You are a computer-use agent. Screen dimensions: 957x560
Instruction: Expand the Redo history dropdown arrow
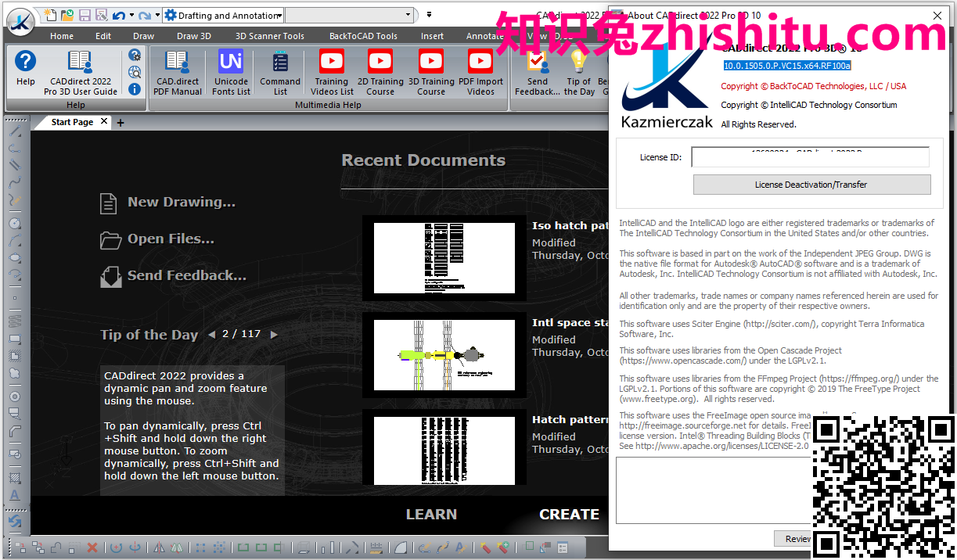coord(157,15)
